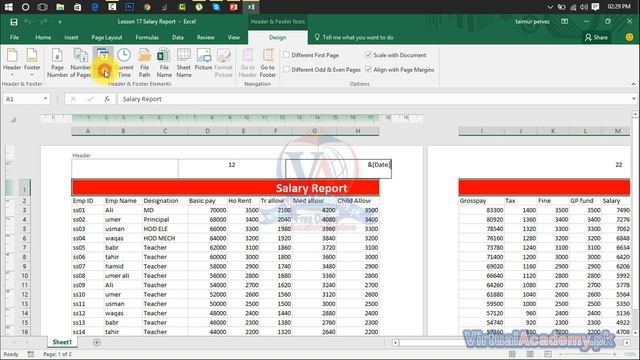Insert Current Time into header

[124, 63]
